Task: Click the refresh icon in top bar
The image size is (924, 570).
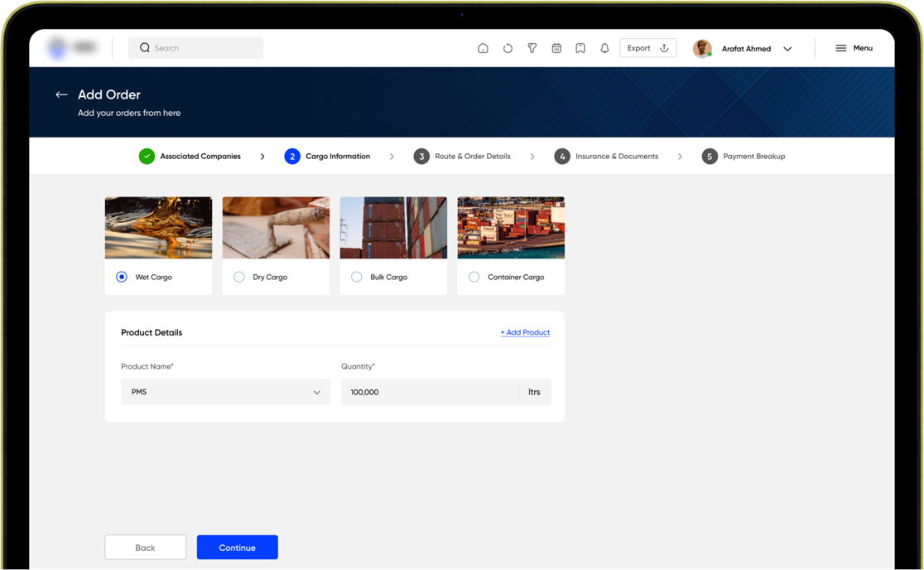Action: pos(508,48)
